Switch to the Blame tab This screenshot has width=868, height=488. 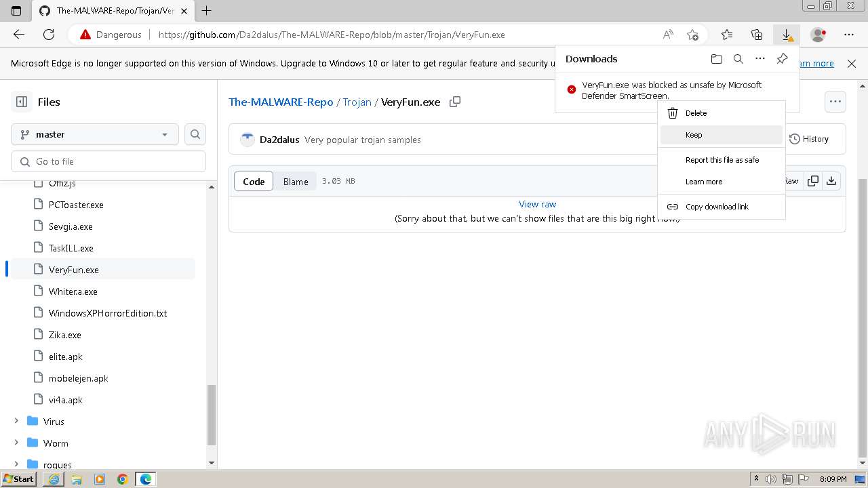296,181
